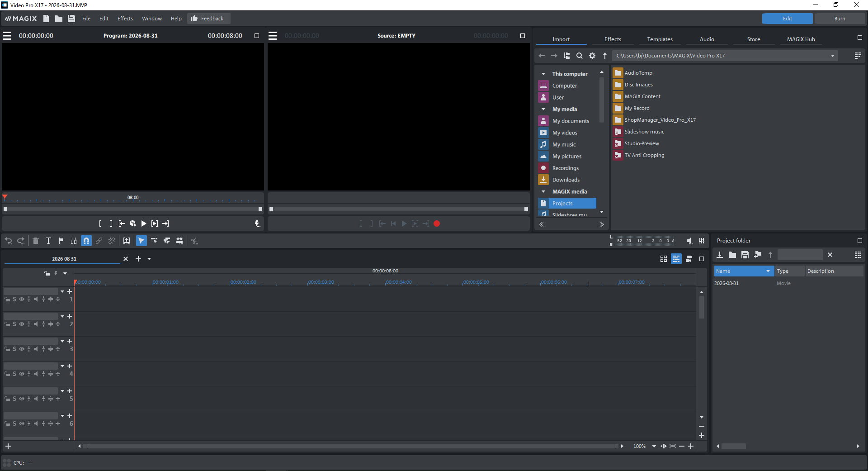
Task: Click the program monitor scrubber position marker
Action: point(5,197)
